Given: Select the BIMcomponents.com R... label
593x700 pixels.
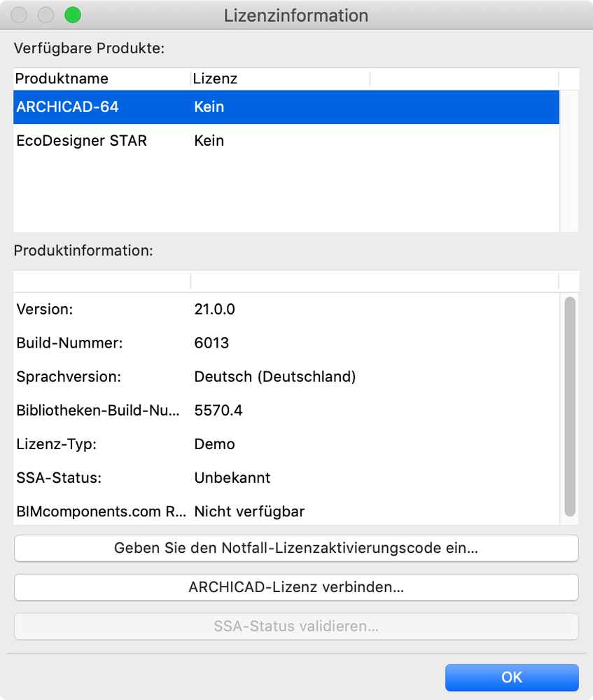Looking at the screenshot, I should [x=102, y=512].
